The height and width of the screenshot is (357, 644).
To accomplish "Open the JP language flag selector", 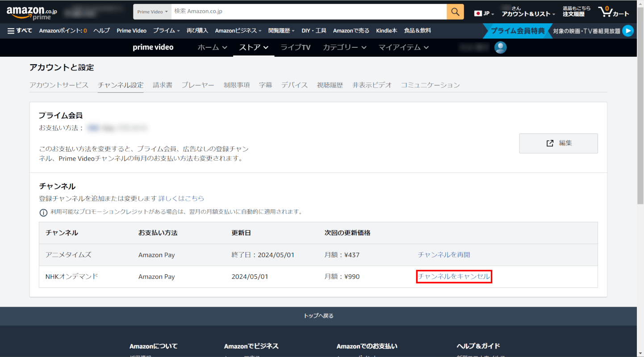I will coord(484,13).
